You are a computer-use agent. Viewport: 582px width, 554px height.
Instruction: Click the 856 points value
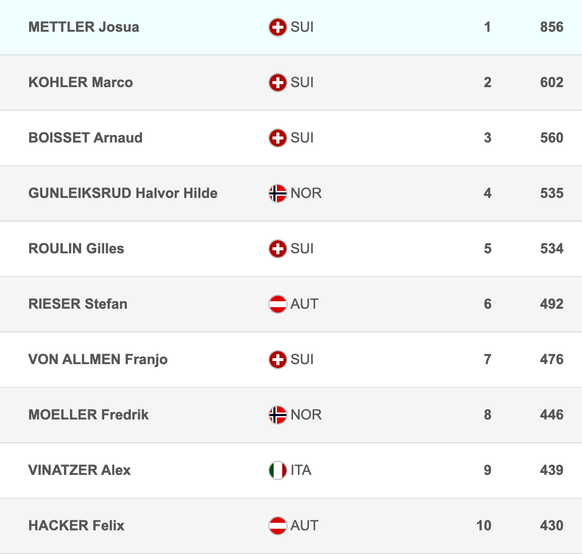tap(552, 27)
